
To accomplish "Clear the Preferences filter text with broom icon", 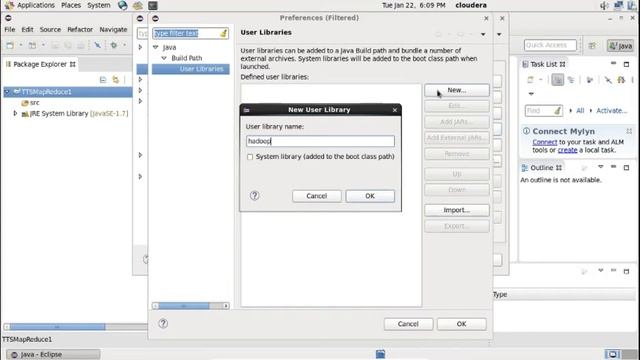I will pyautogui.click(x=223, y=33).
